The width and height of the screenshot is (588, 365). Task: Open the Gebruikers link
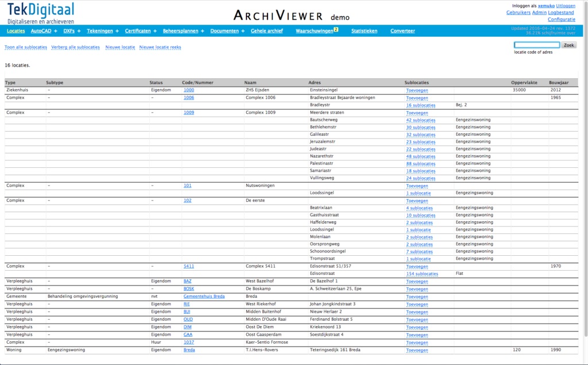click(519, 13)
